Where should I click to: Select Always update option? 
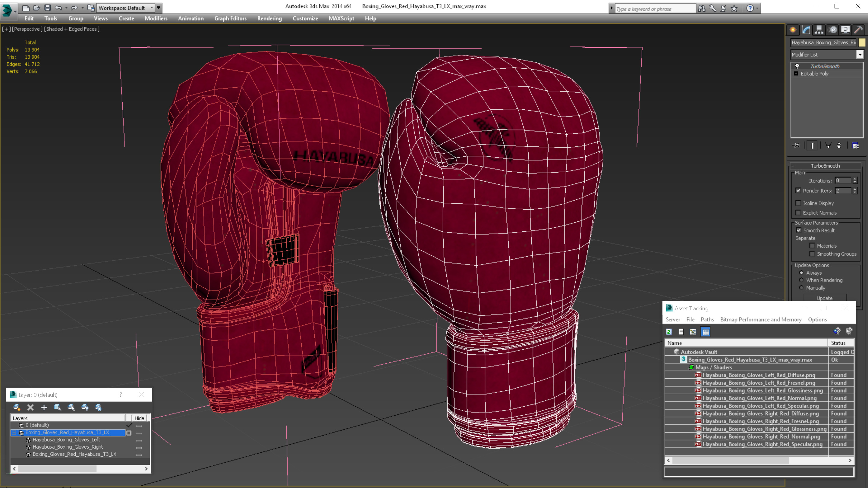[x=802, y=273]
